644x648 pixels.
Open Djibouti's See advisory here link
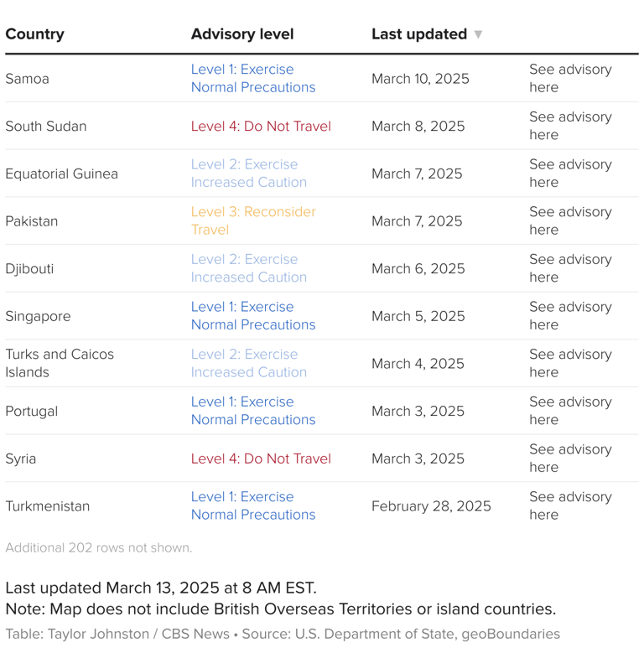click(x=570, y=268)
